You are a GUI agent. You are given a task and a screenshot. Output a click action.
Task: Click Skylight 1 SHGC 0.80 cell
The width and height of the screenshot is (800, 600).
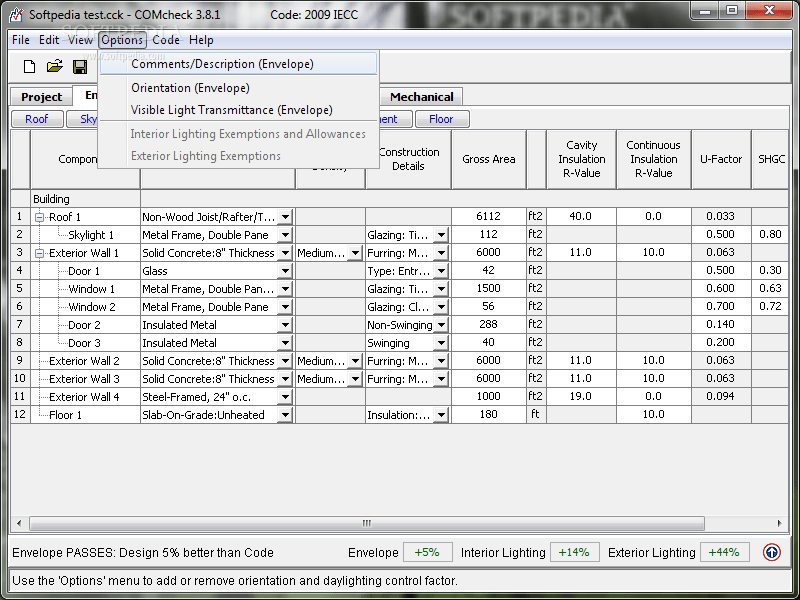pyautogui.click(x=770, y=234)
